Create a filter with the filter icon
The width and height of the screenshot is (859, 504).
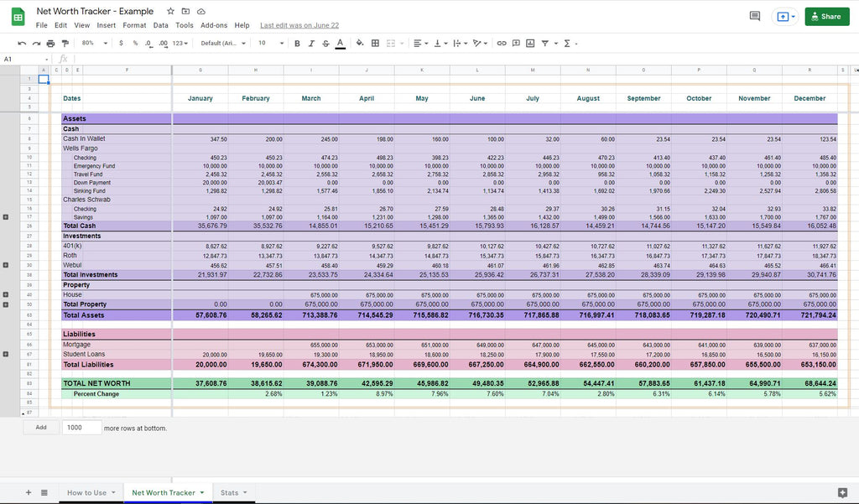pos(544,43)
